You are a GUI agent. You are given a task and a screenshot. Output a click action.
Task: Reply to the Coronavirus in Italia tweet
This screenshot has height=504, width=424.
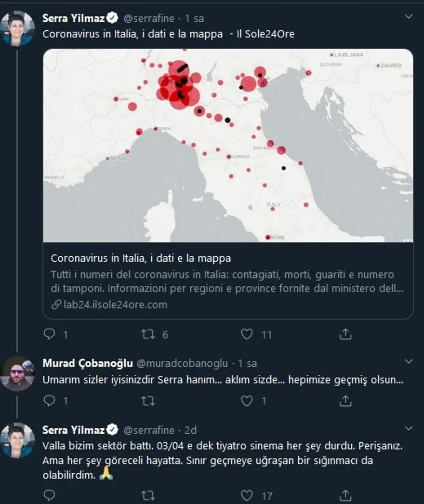click(x=50, y=334)
